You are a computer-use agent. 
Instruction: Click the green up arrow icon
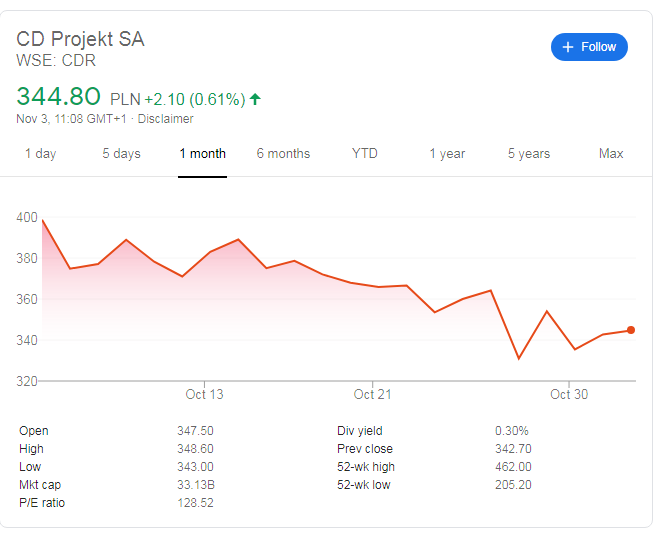tap(255, 99)
